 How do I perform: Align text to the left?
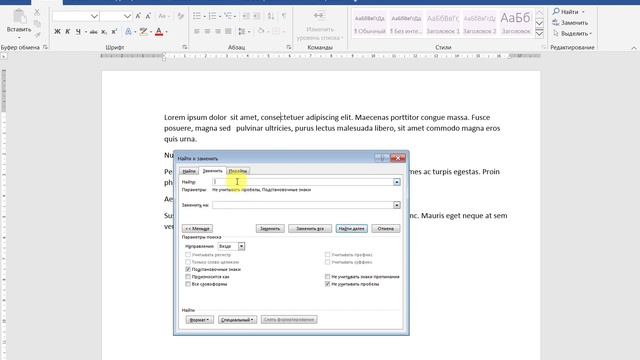point(197,31)
